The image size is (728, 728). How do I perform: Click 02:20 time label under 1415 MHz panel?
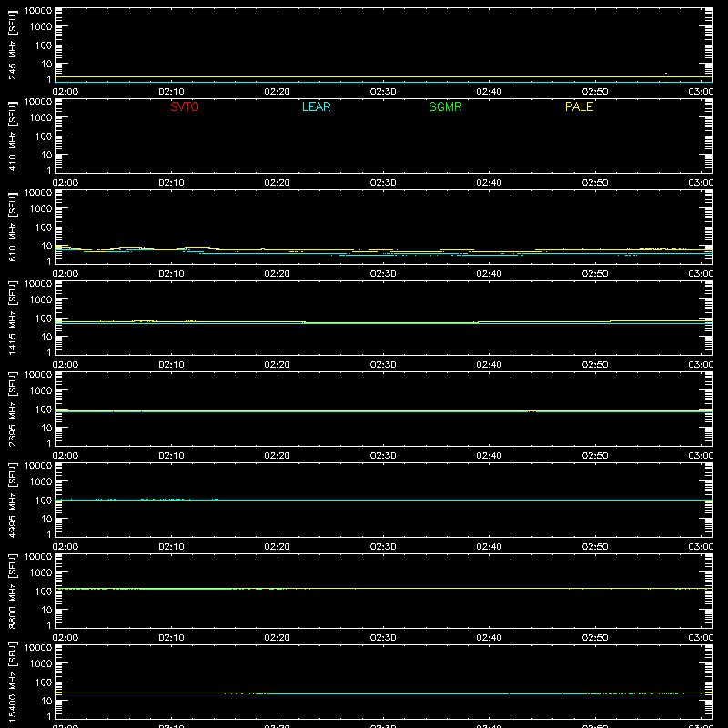[278, 365]
